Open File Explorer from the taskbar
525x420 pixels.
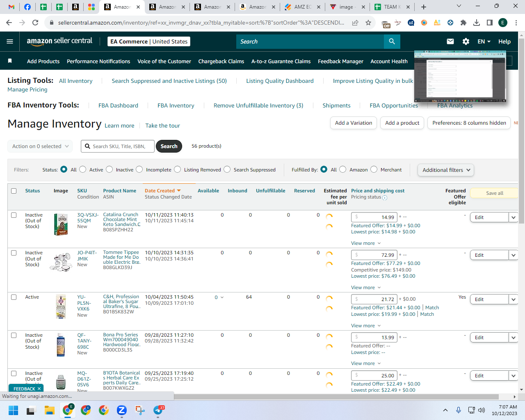click(x=50, y=410)
